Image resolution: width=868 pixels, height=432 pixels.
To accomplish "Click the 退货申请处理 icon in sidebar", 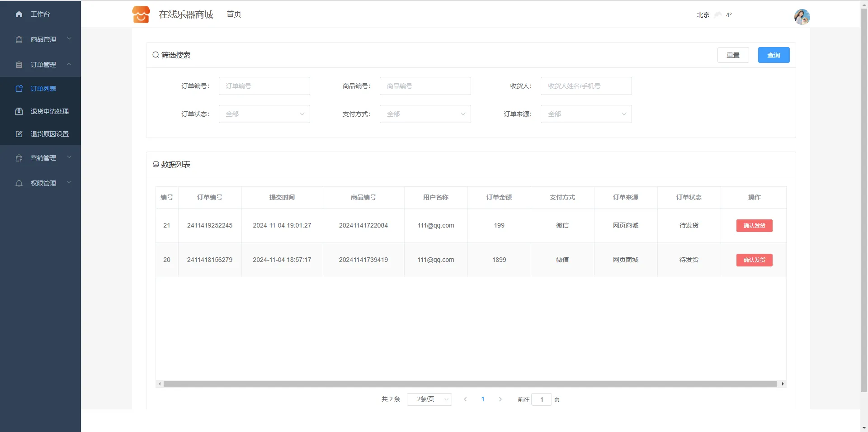I will tap(19, 111).
